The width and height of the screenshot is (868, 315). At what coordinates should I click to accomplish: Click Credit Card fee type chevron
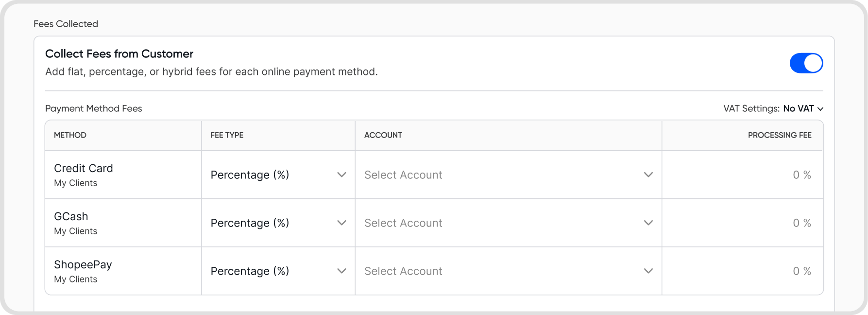[x=341, y=175]
